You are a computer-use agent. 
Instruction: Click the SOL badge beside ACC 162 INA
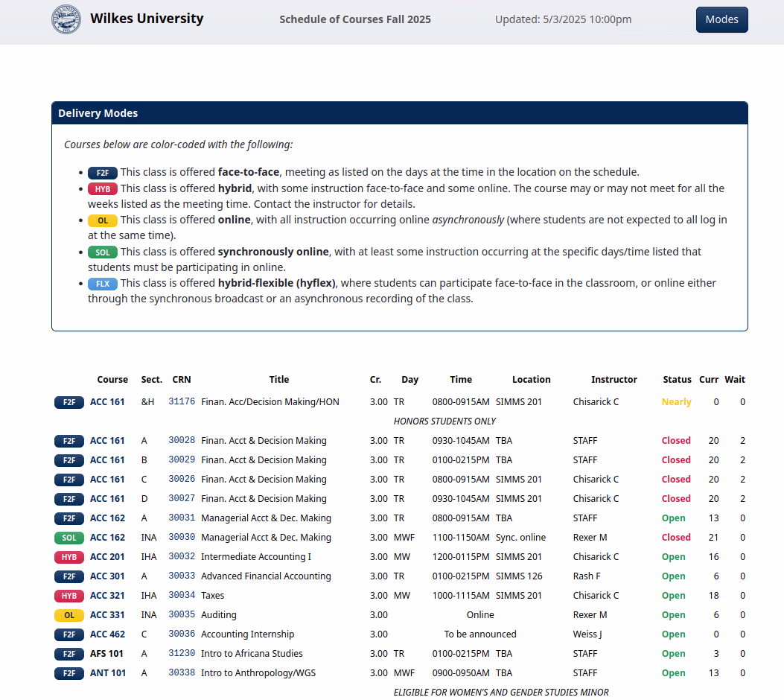pos(69,538)
